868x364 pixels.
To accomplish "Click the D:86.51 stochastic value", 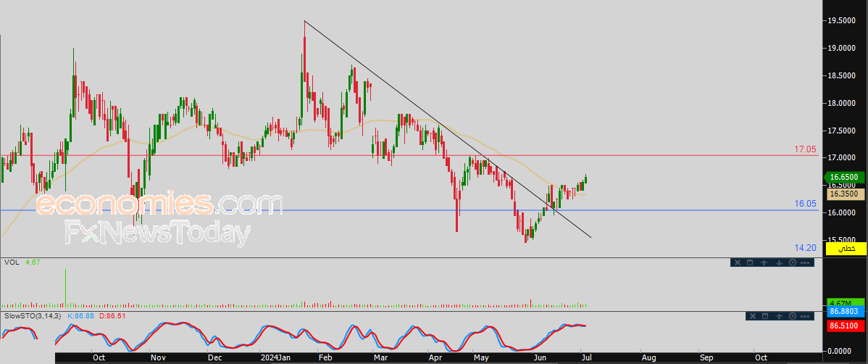I will [x=113, y=316].
